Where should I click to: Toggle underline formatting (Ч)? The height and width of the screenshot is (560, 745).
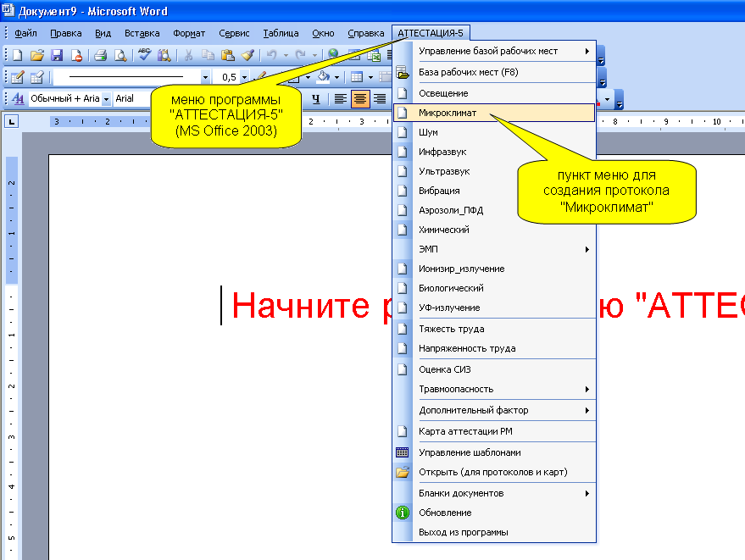[x=315, y=98]
